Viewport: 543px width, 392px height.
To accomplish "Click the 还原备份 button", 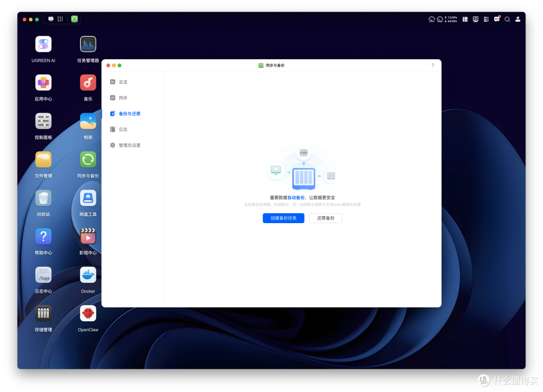I will point(325,218).
